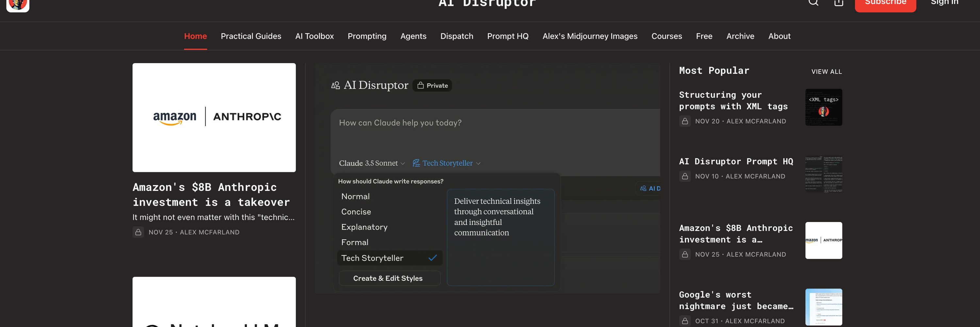Screen dimensions: 980x327
Task: Click the share icon in header
Action: (x=839, y=2)
